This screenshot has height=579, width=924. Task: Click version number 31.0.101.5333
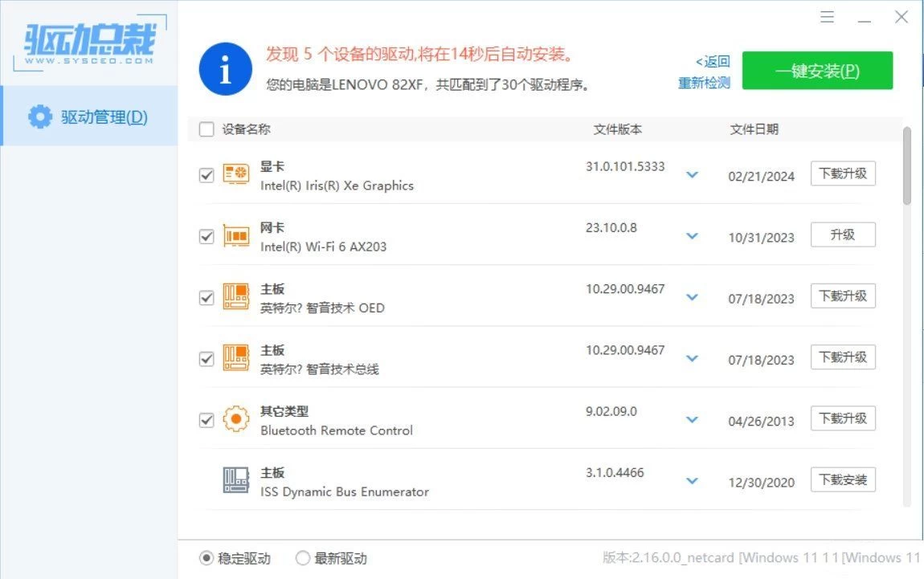pos(625,167)
